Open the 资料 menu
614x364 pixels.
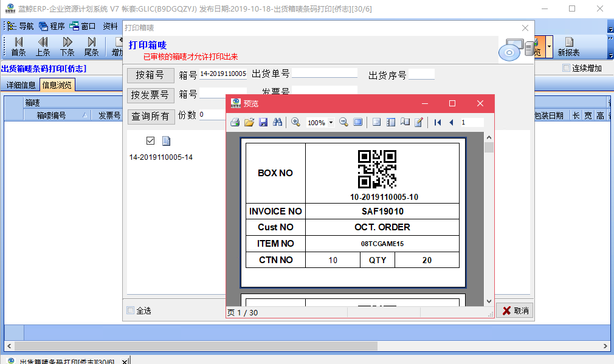coord(110,26)
